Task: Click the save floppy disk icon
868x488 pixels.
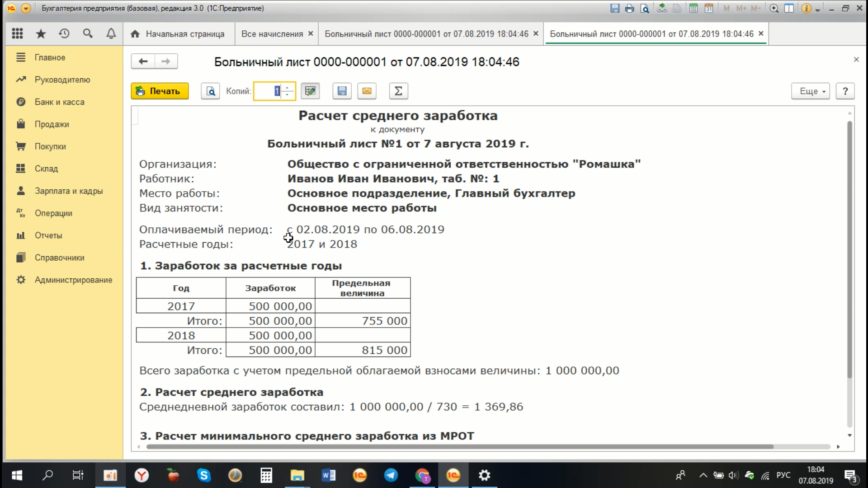Action: pos(342,91)
